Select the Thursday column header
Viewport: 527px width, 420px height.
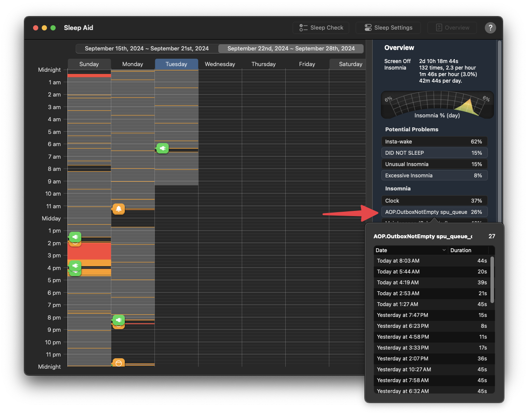coord(263,64)
